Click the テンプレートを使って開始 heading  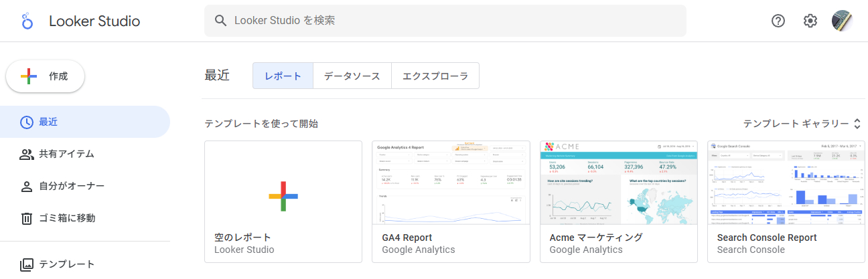[261, 124]
